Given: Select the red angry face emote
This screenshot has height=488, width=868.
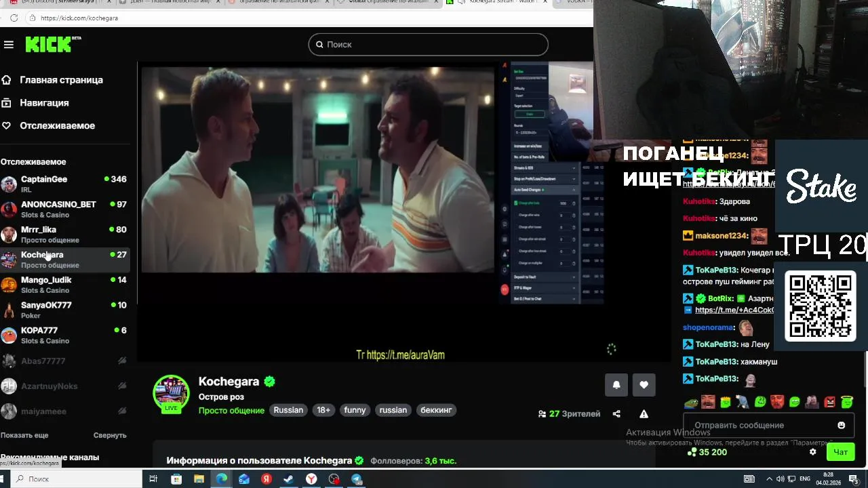Looking at the screenshot, I should click(829, 403).
